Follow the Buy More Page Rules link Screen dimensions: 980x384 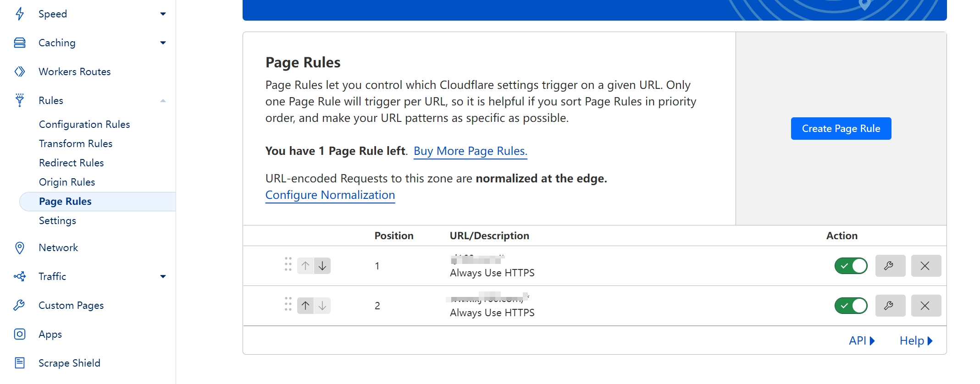(470, 151)
